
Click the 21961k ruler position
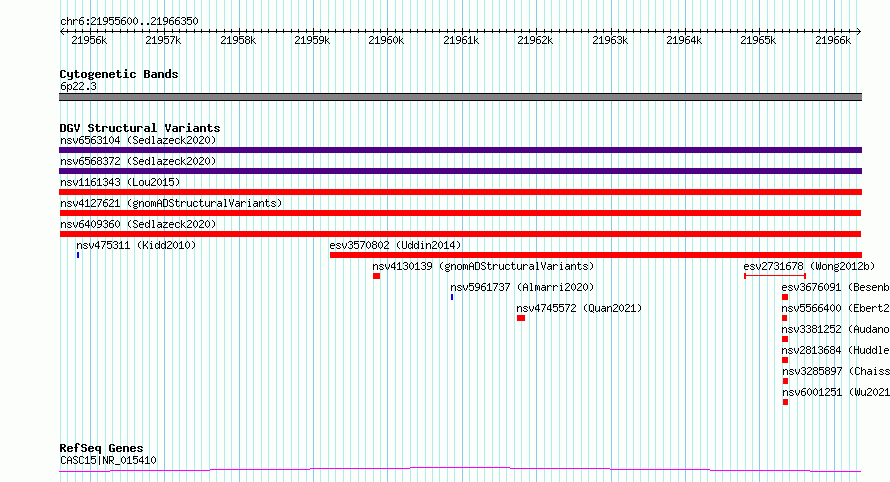coord(461,40)
